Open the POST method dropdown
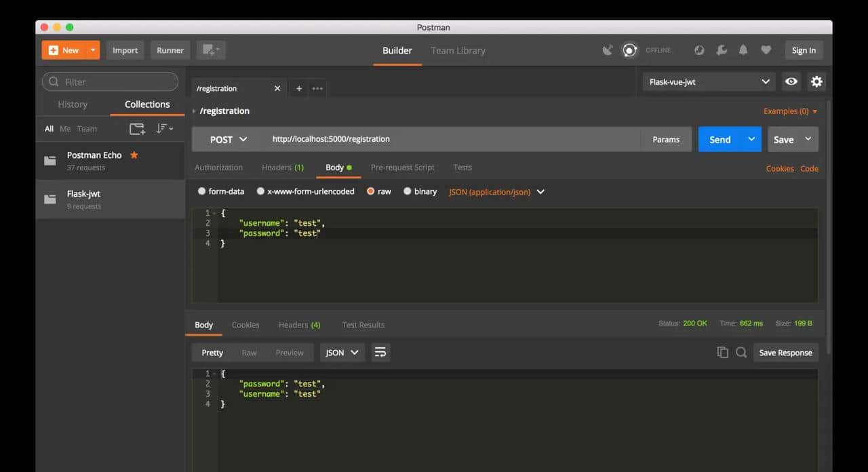This screenshot has width=868, height=472. [x=228, y=140]
